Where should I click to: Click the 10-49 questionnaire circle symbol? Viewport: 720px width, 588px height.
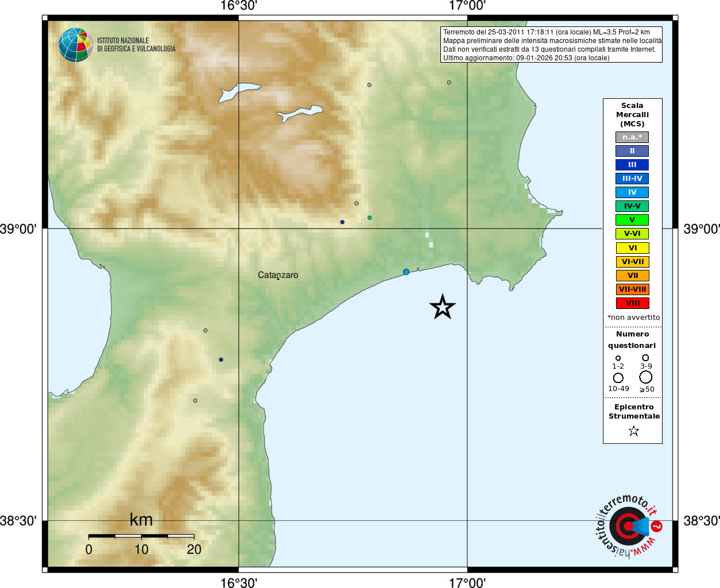[x=618, y=378]
